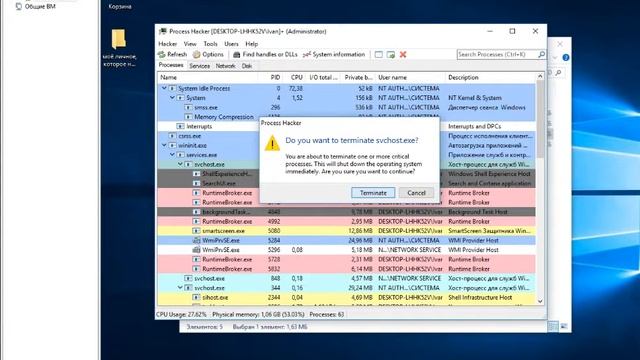Screen dimensions: 640x360
Task: Collapse the System Idle Process tree
Action: coord(164,88)
